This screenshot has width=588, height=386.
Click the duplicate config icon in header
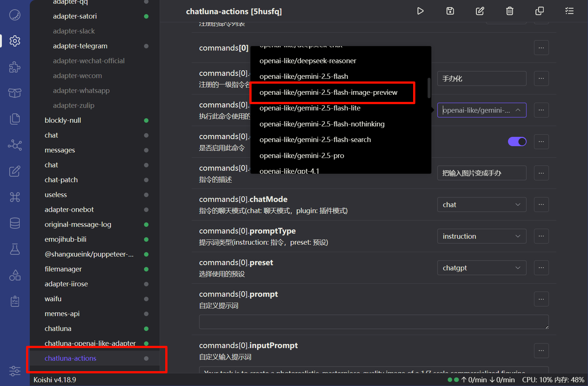(539, 11)
